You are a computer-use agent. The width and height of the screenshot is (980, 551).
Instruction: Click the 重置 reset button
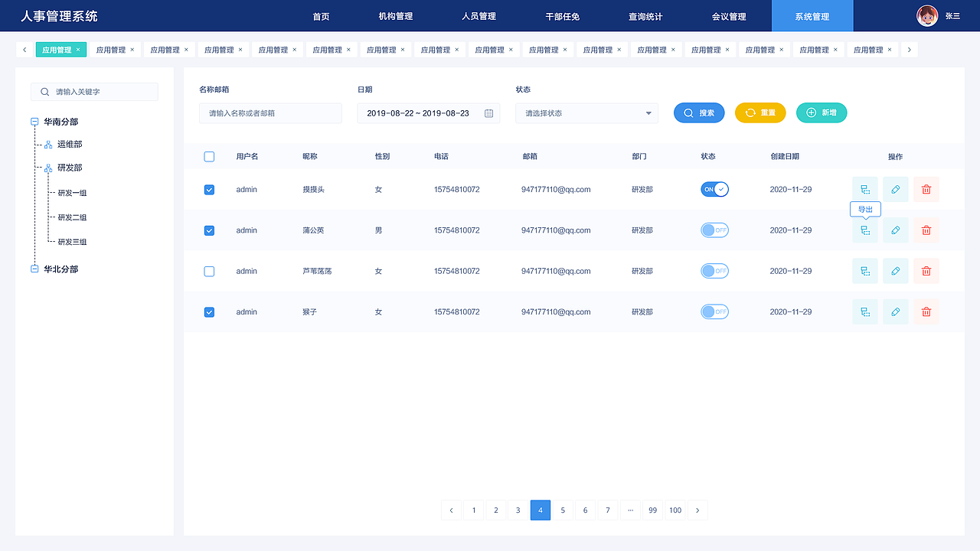click(760, 112)
